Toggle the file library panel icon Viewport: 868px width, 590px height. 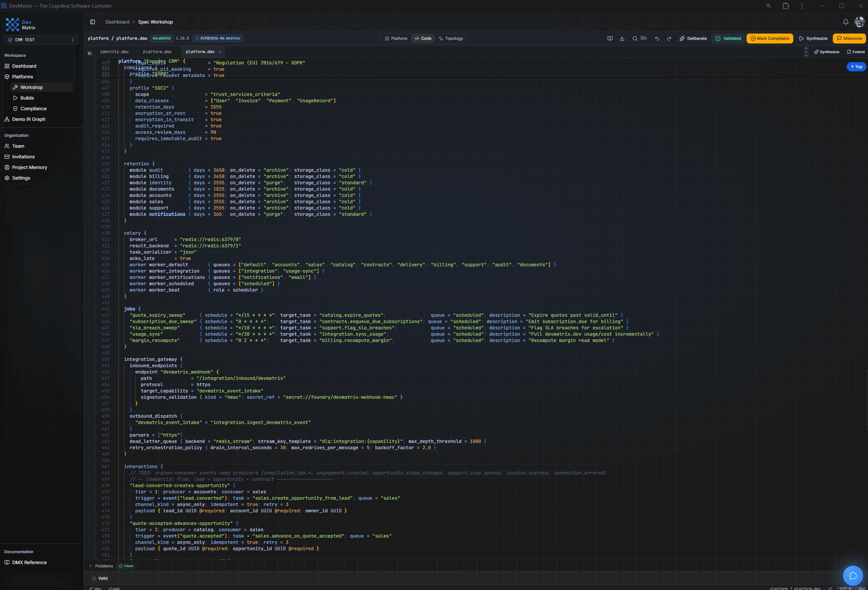[90, 53]
